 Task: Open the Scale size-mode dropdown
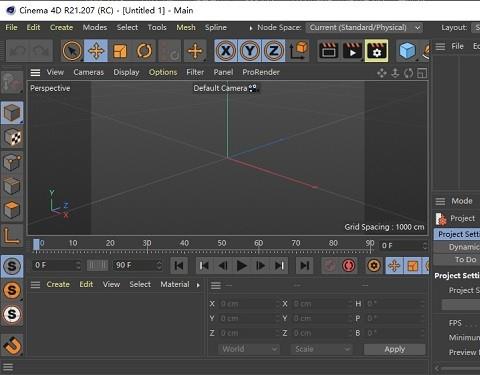pos(321,349)
